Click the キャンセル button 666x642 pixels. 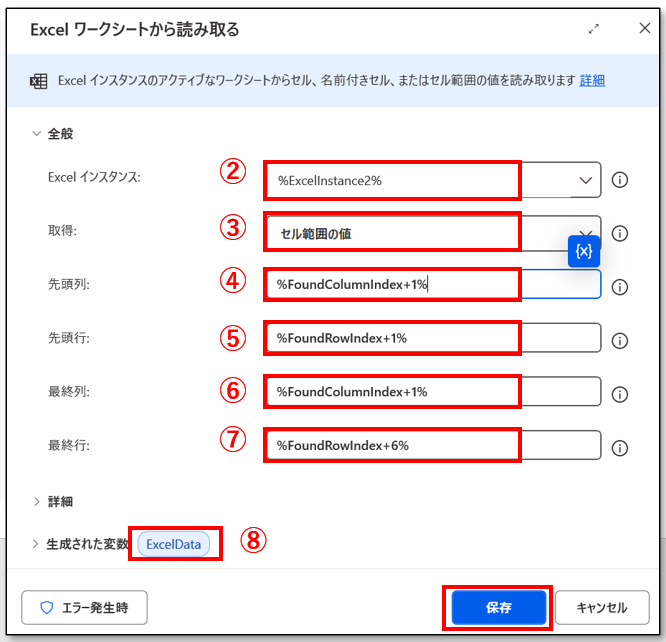(x=601, y=607)
